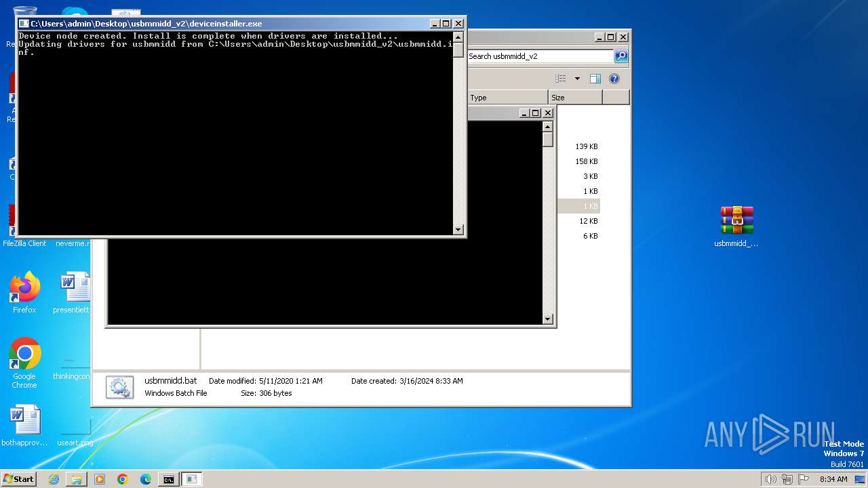This screenshot has width=868, height=488.
Task: Open Action Center flag icon
Action: 804,479
